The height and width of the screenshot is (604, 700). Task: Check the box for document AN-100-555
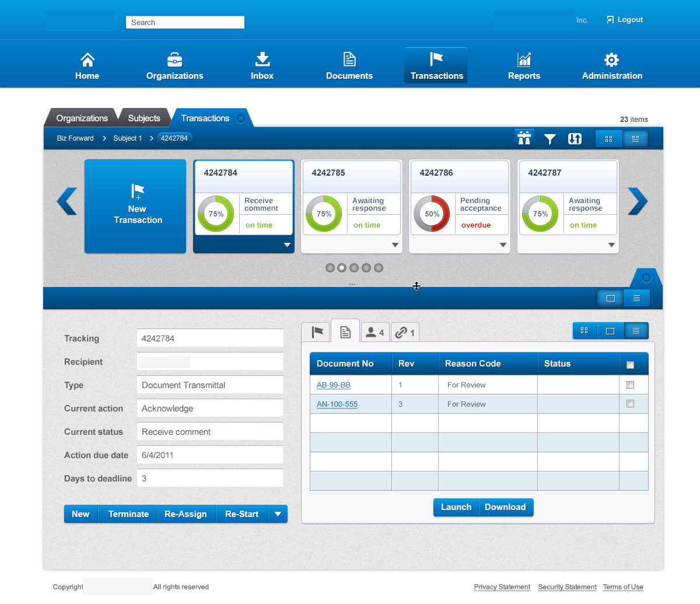630,404
